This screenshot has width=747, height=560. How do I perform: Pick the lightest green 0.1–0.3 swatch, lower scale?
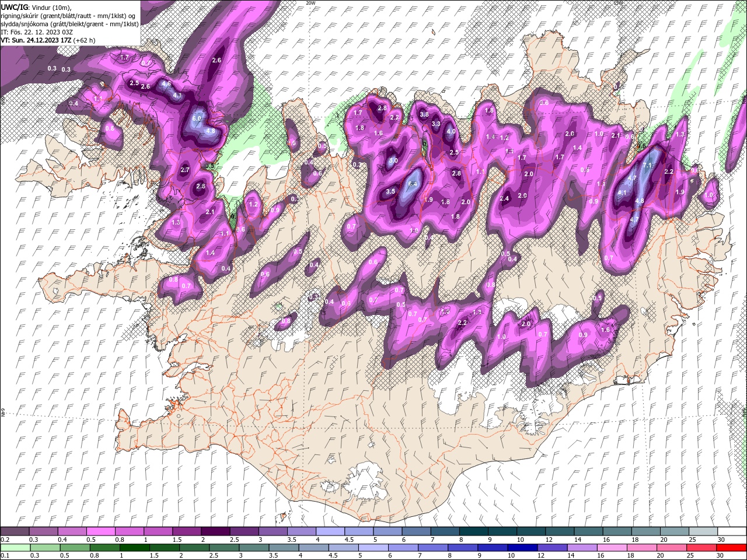pos(15,548)
